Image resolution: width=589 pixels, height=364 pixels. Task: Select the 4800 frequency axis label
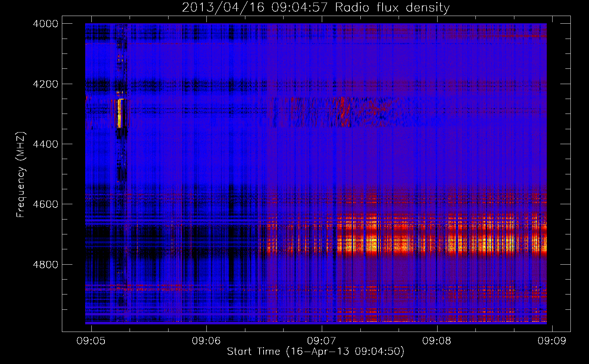point(46,265)
